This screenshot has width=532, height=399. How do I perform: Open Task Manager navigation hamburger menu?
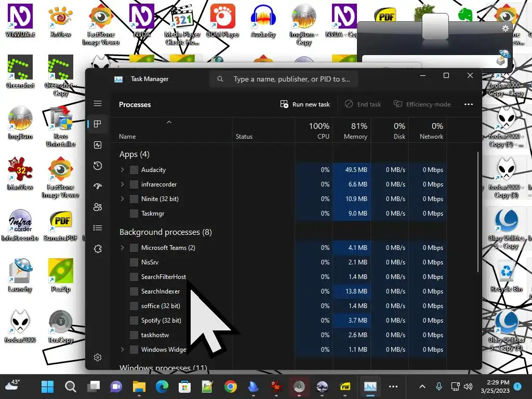click(x=98, y=103)
